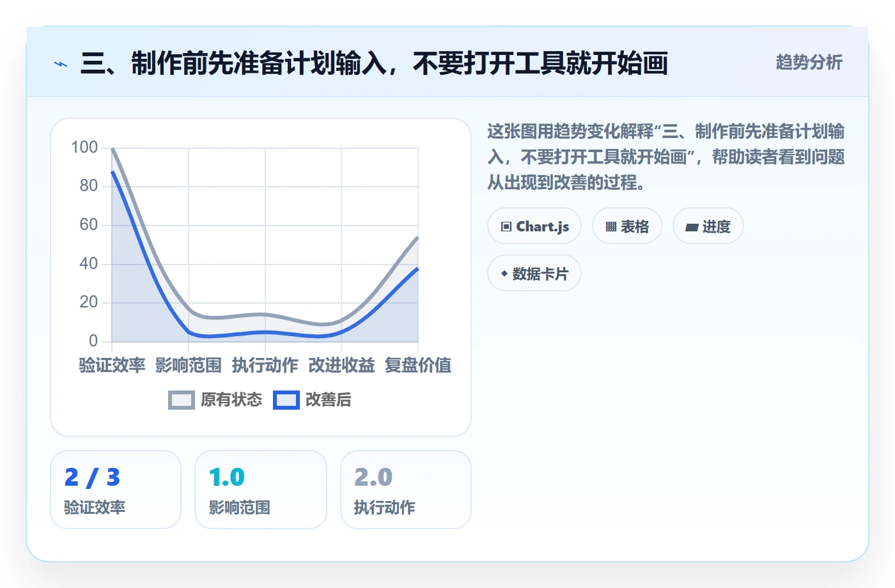Click the heading 三、制作前先准备计划输入
Viewport: 895px width, 588px height.
tap(375, 64)
